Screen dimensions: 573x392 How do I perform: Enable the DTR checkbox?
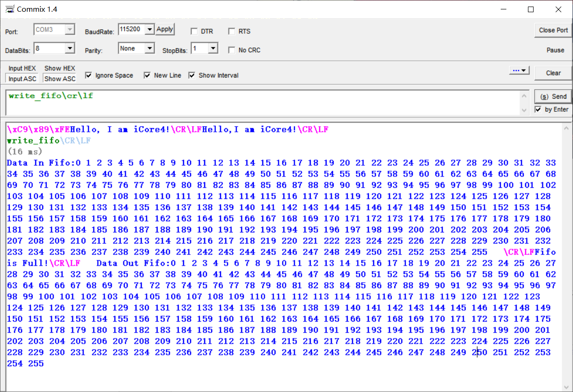[x=194, y=31]
